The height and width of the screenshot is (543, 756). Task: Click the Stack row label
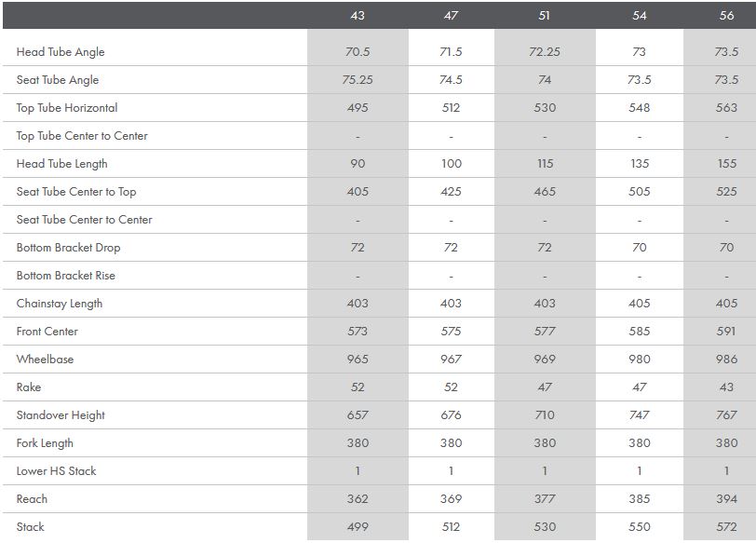coord(31,527)
